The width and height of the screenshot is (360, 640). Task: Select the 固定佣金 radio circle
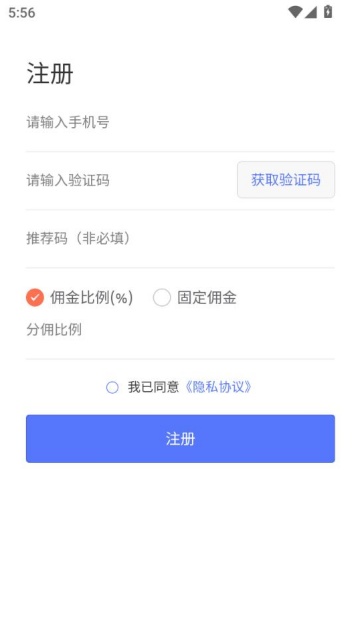click(162, 298)
